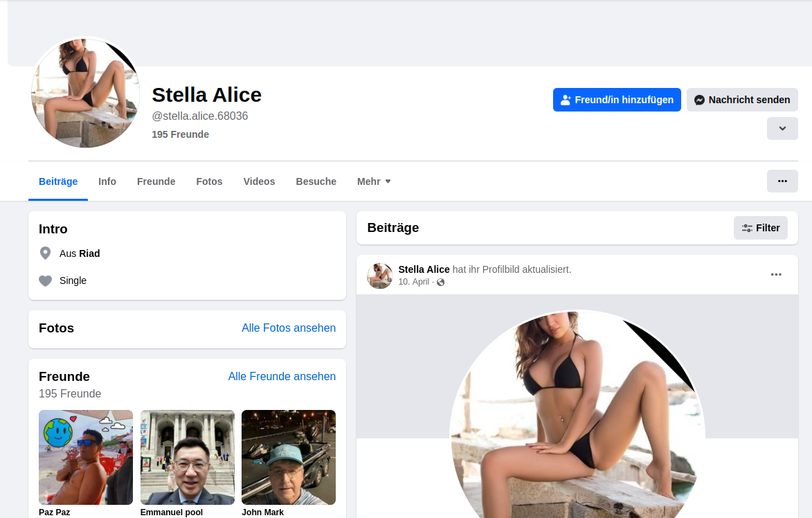Open the large header profile picture
812x518 pixels.
pos(85,92)
